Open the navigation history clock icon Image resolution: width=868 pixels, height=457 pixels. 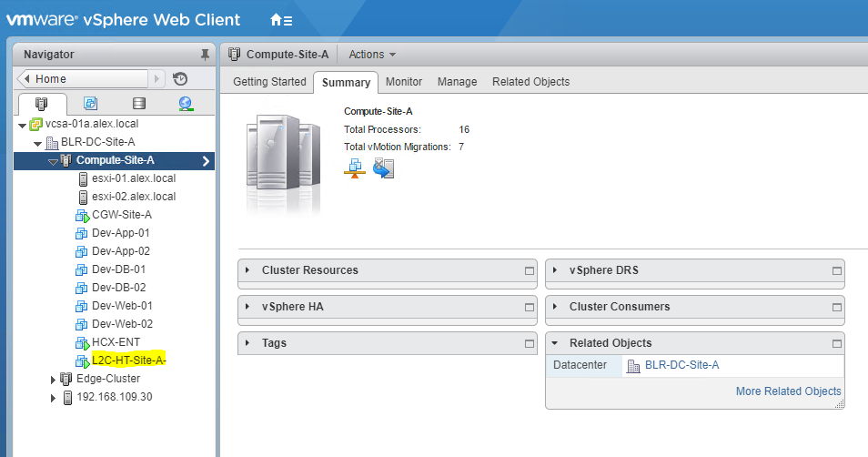pos(180,79)
